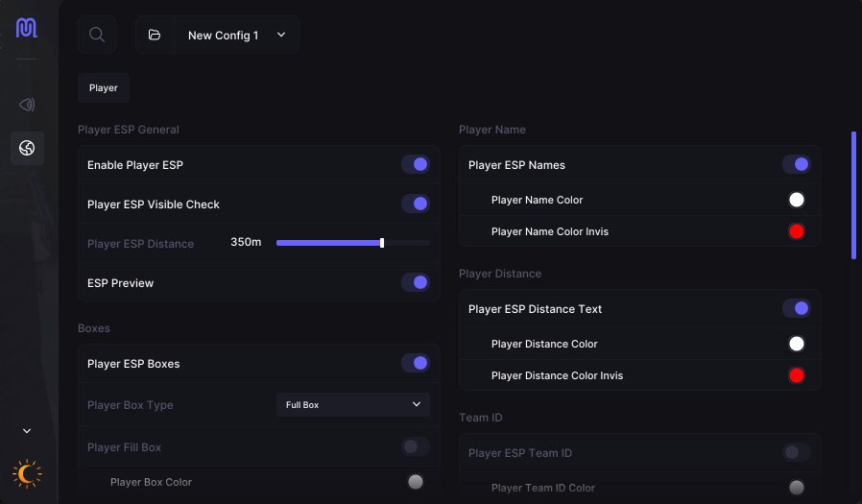Switch to the Player tab
The image size is (862, 504).
tap(104, 87)
